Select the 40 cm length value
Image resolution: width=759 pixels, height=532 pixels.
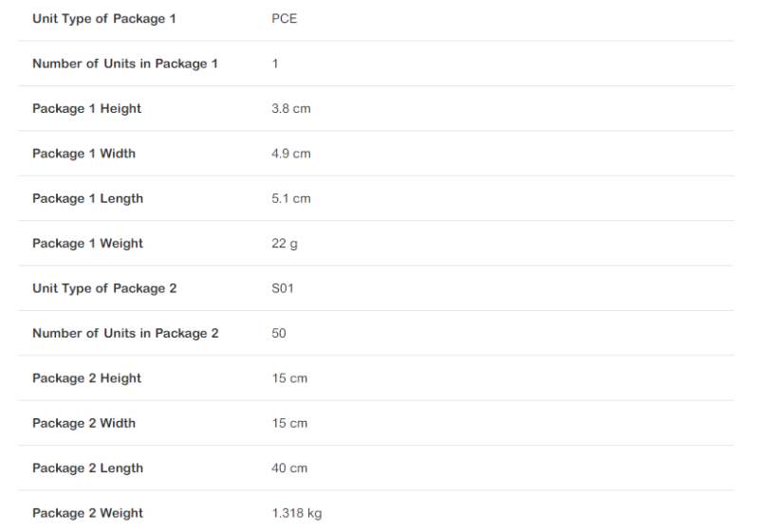point(289,468)
